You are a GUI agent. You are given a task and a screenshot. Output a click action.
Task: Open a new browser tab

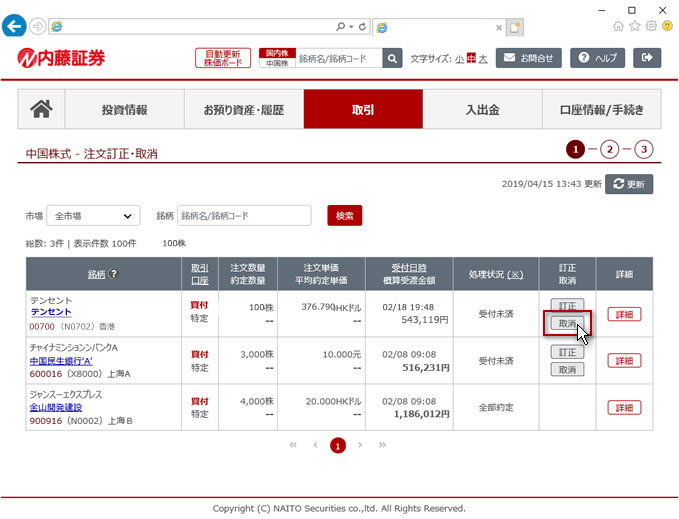[514, 28]
